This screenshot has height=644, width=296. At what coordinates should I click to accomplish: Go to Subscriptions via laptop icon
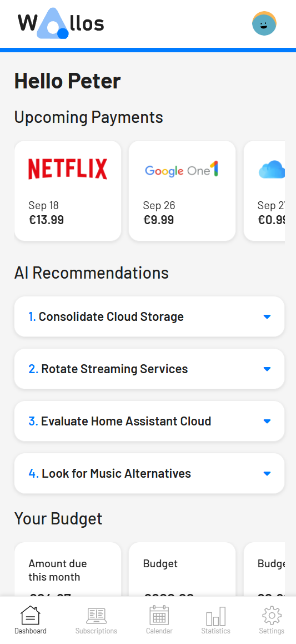click(96, 616)
